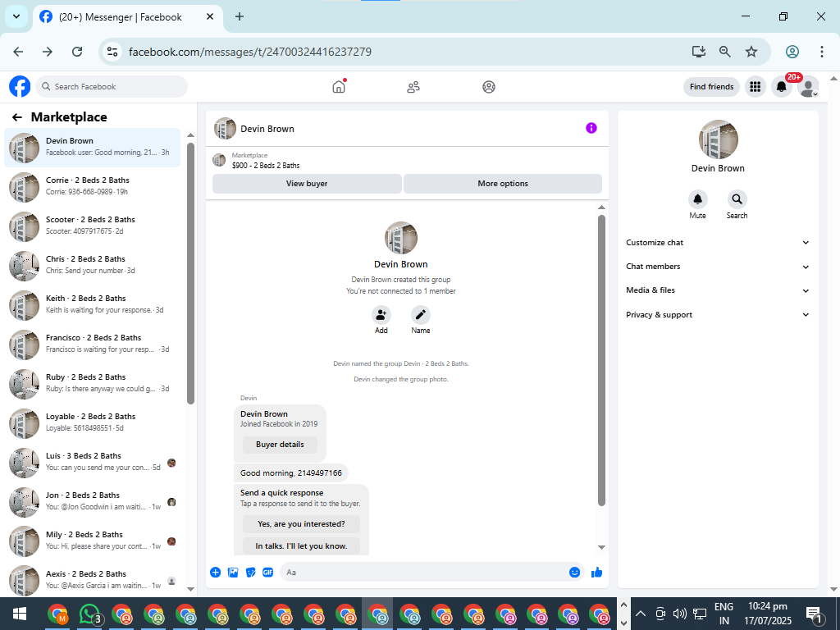Click the Search Facebook field

pos(112,87)
